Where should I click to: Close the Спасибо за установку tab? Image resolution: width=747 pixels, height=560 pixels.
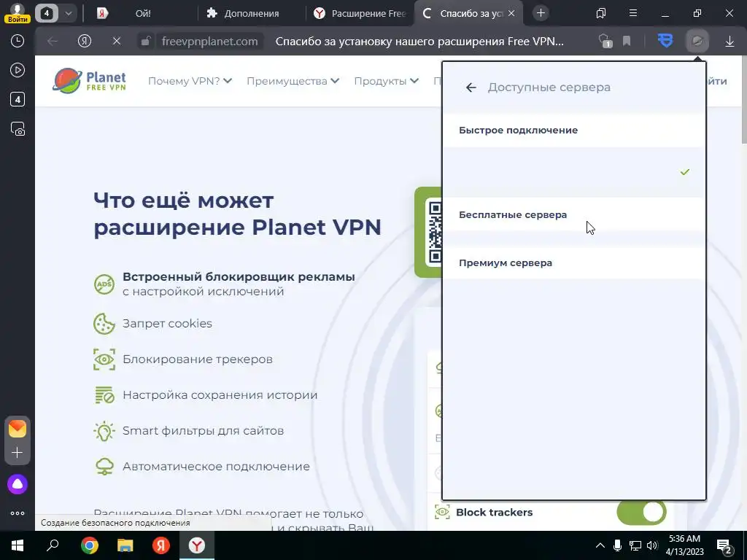[x=511, y=13]
